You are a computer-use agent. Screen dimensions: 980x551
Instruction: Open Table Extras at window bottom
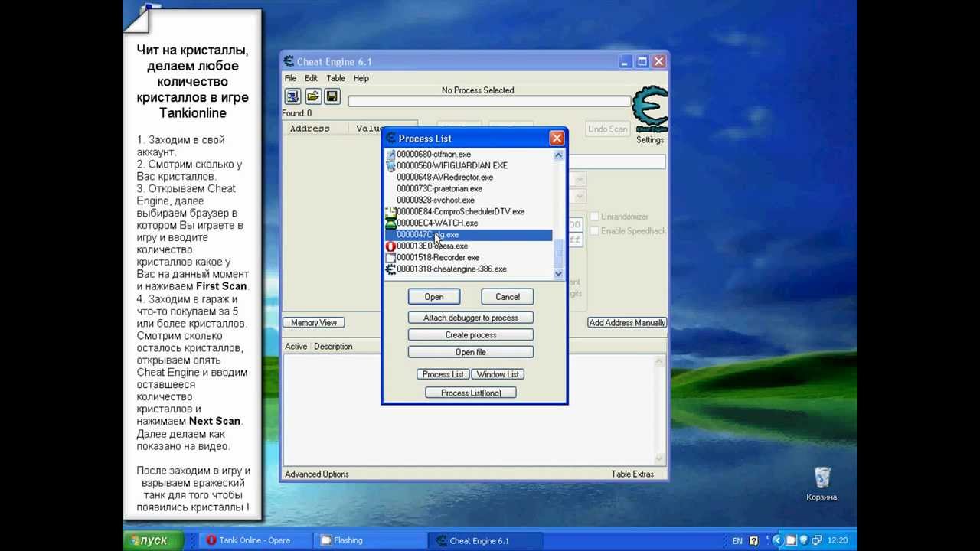(632, 474)
